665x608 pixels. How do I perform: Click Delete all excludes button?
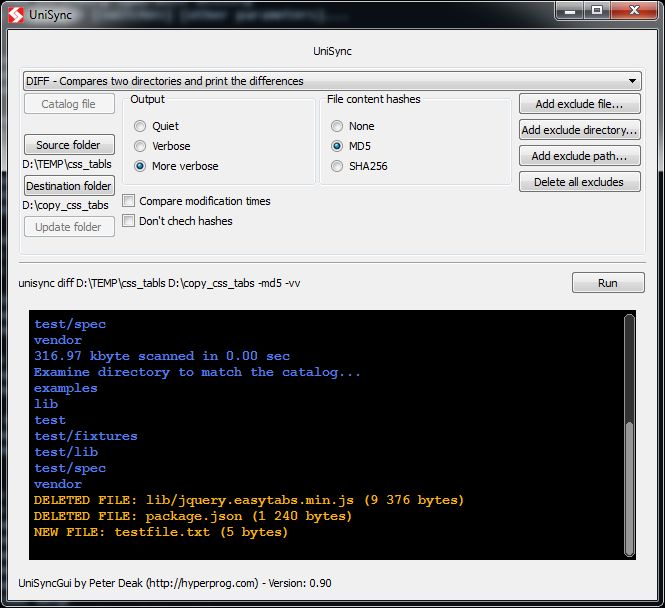pos(579,182)
